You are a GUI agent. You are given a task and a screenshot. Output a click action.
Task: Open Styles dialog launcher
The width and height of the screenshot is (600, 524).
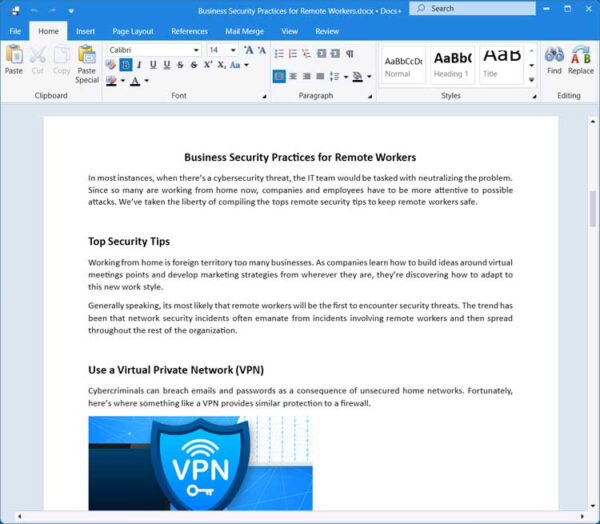tap(535, 96)
